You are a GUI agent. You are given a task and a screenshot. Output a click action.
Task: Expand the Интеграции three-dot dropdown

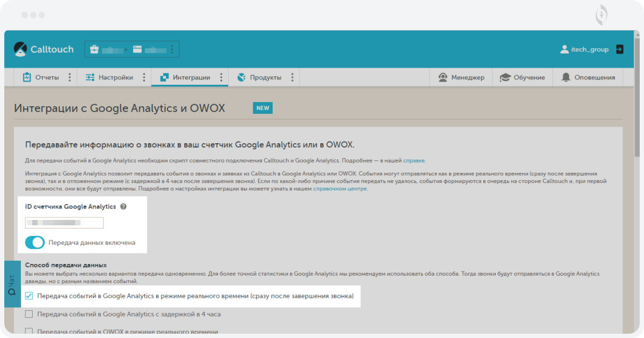pyautogui.click(x=221, y=77)
